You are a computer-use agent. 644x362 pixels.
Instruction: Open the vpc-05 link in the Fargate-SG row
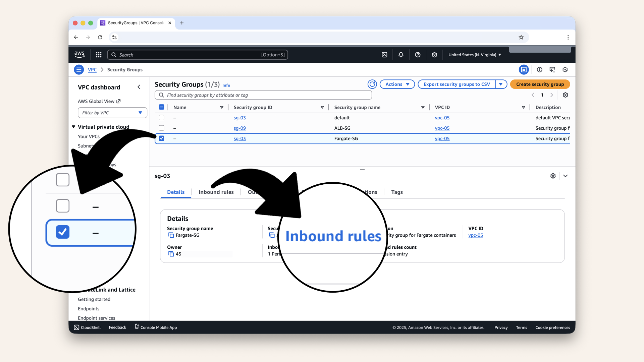pos(442,138)
